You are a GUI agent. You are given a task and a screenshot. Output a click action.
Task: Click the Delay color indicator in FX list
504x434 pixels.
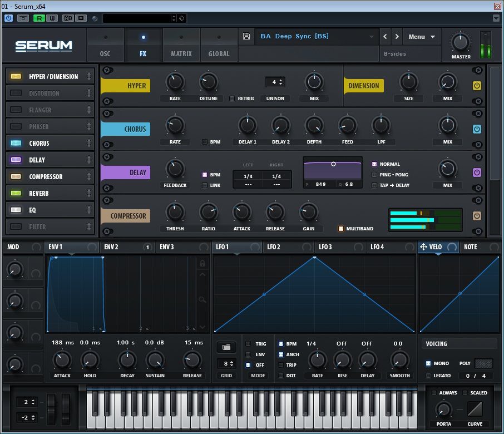(16, 160)
